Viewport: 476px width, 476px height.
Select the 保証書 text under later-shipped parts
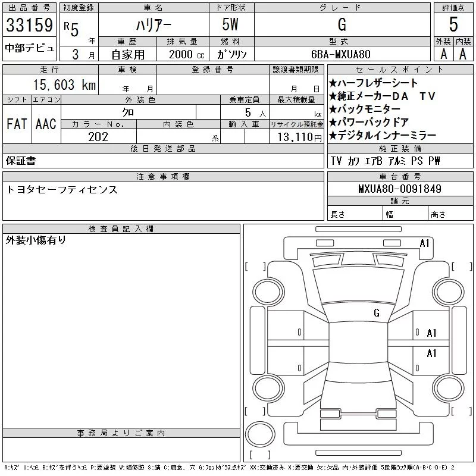(x=21, y=161)
